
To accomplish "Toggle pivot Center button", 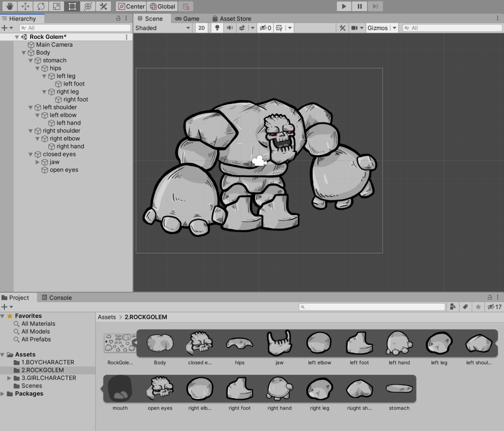I will [x=131, y=6].
